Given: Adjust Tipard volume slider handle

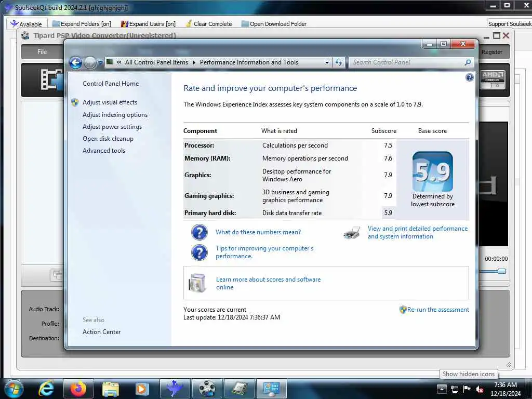Looking at the screenshot, I should [502, 271].
